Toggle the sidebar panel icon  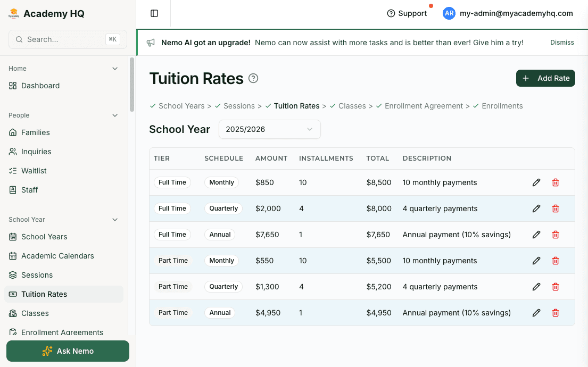point(154,13)
